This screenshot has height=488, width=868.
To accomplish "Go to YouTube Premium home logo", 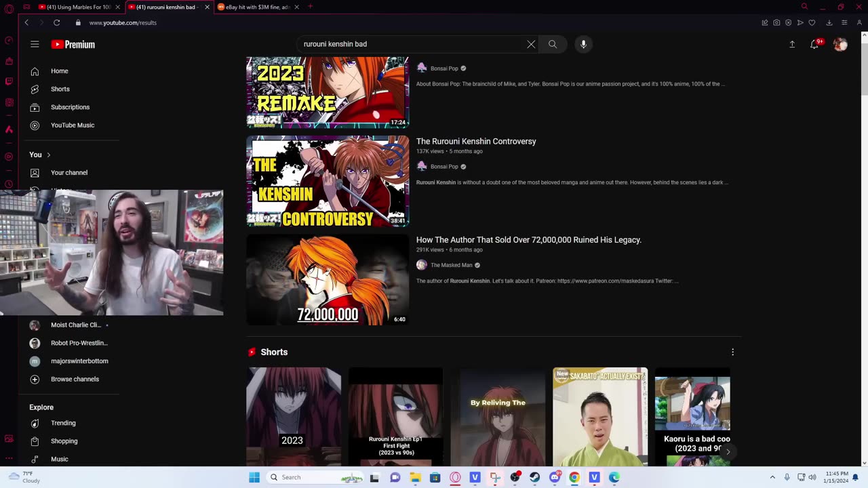I will coord(73,44).
